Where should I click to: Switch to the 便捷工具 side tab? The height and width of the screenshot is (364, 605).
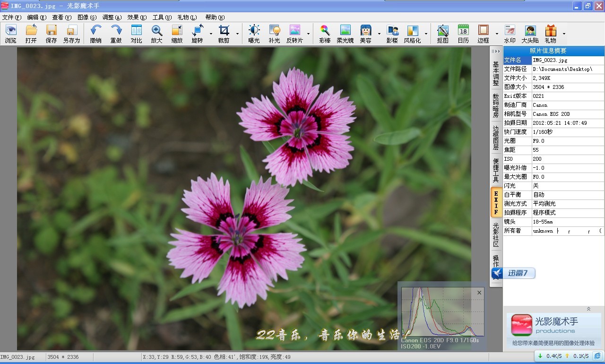pos(496,170)
